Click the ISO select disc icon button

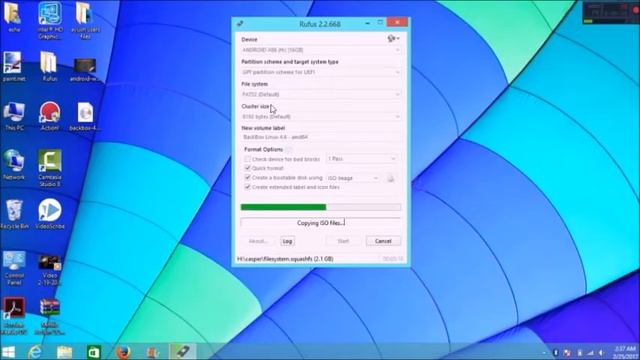(390, 178)
